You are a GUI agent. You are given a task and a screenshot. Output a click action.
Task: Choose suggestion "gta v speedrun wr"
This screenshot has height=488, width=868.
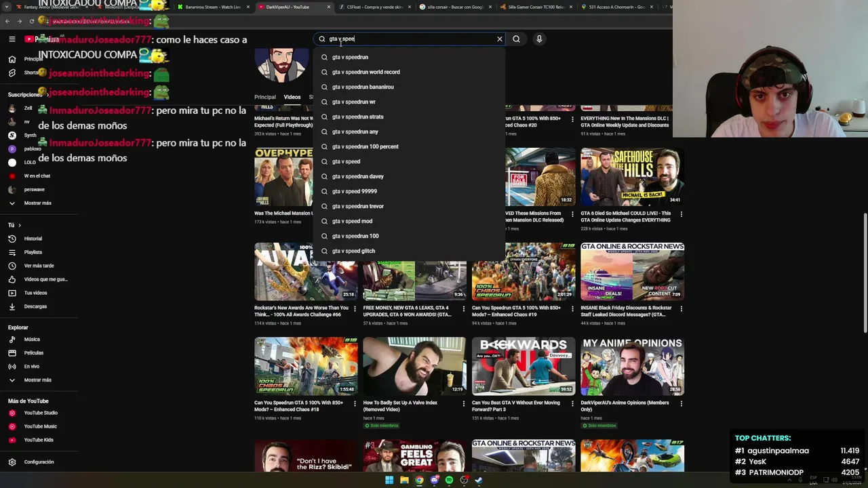(x=409, y=102)
